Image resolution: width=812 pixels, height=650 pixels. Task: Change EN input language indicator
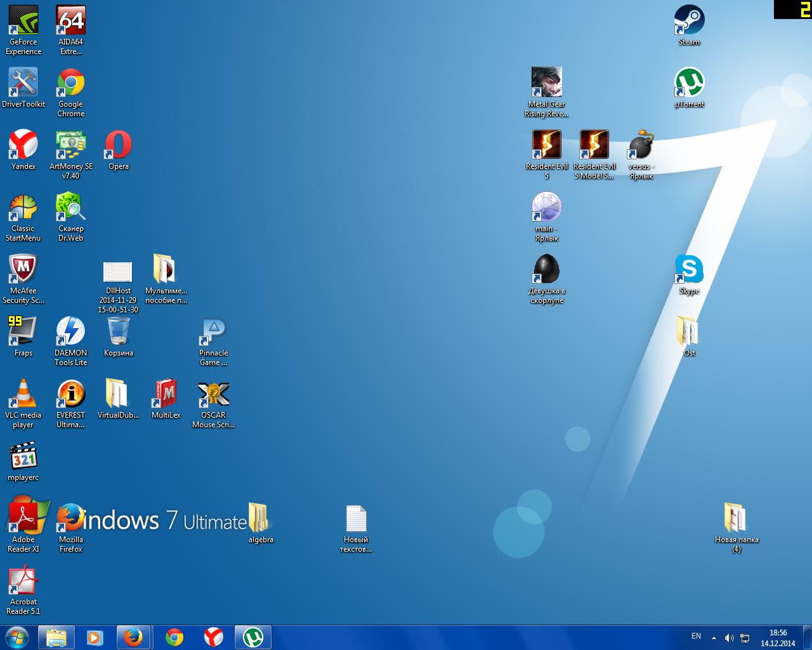click(x=696, y=636)
